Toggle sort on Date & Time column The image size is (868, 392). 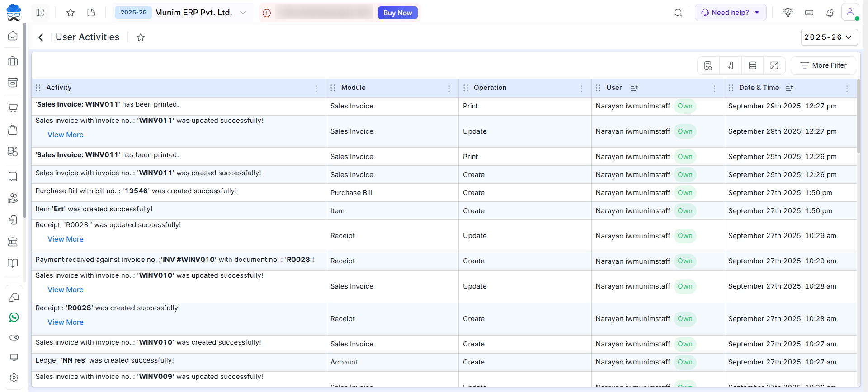click(789, 88)
